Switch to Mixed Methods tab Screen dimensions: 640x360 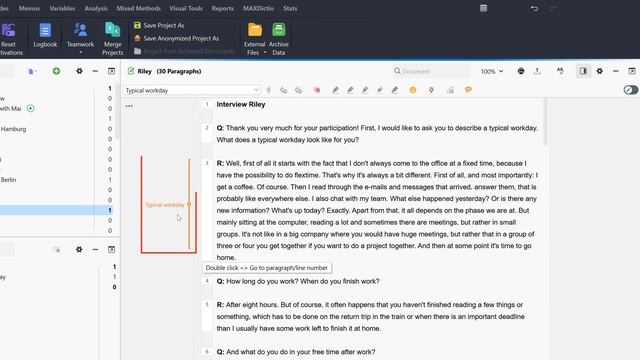pyautogui.click(x=138, y=8)
